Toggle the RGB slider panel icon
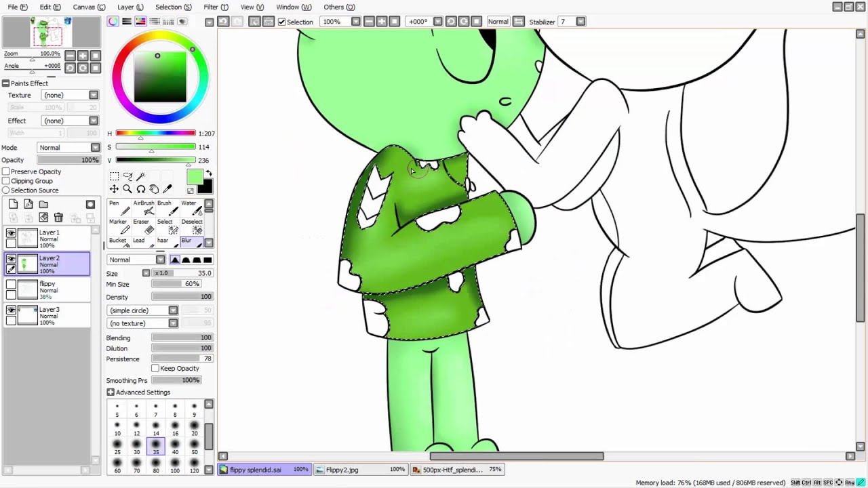 [x=127, y=22]
